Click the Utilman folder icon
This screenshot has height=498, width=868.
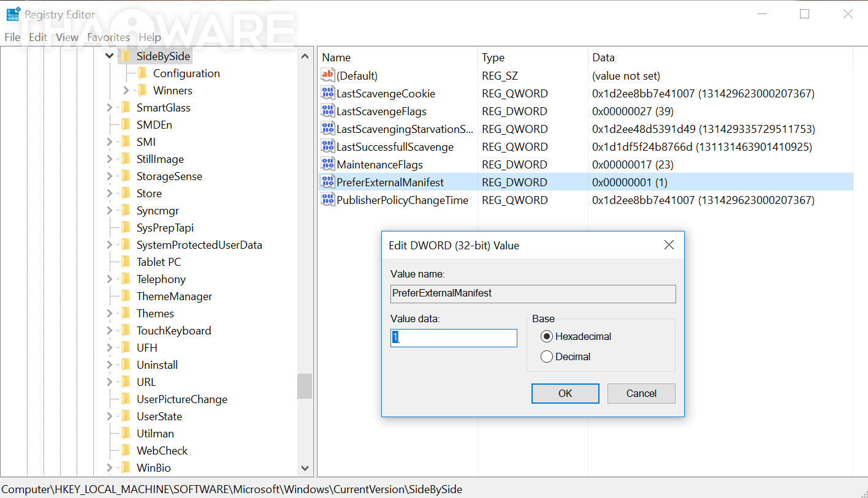pos(126,434)
